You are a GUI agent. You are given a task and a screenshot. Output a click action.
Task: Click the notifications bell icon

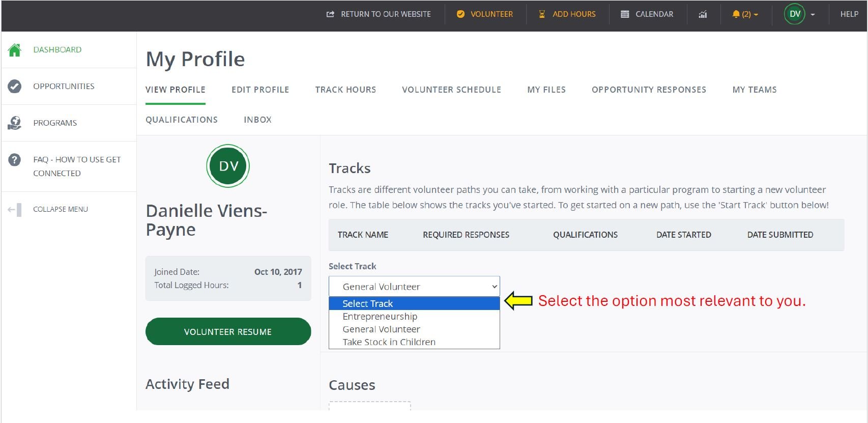[x=736, y=14]
